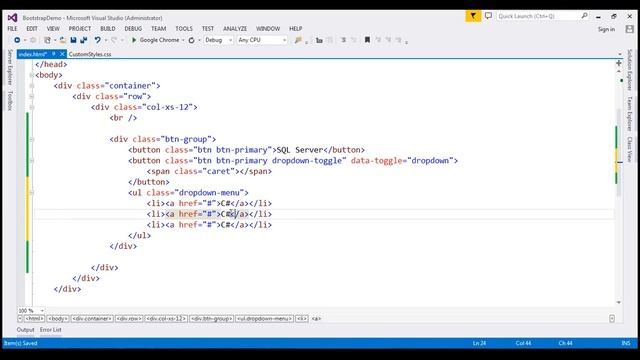Image resolution: width=640 pixels, height=360 pixels.
Task: Open the Error List panel tab
Action: [50, 330]
